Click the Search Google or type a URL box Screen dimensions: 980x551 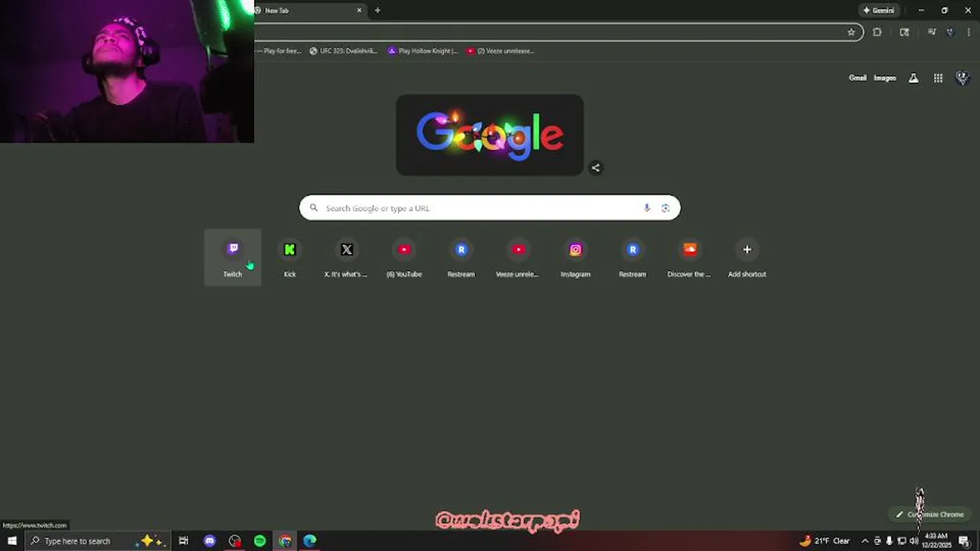click(x=490, y=208)
